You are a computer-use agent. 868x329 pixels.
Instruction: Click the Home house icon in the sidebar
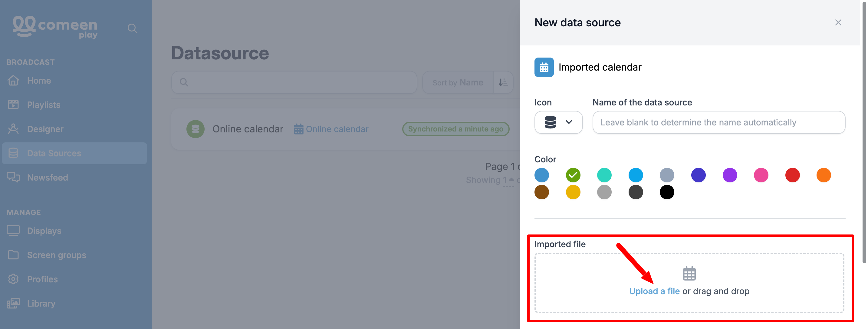tap(14, 81)
